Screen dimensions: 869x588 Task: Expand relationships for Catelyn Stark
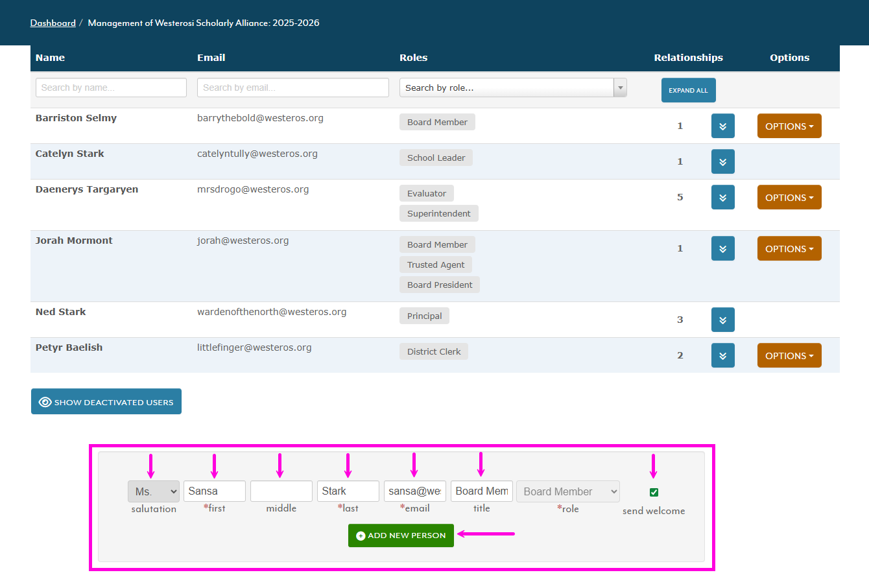tap(722, 161)
